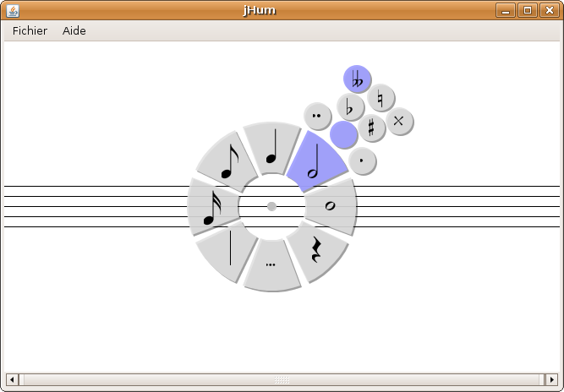Screen dimensions: 564x392
Task: Click the grey center dot of pie menu
Action: (x=272, y=206)
